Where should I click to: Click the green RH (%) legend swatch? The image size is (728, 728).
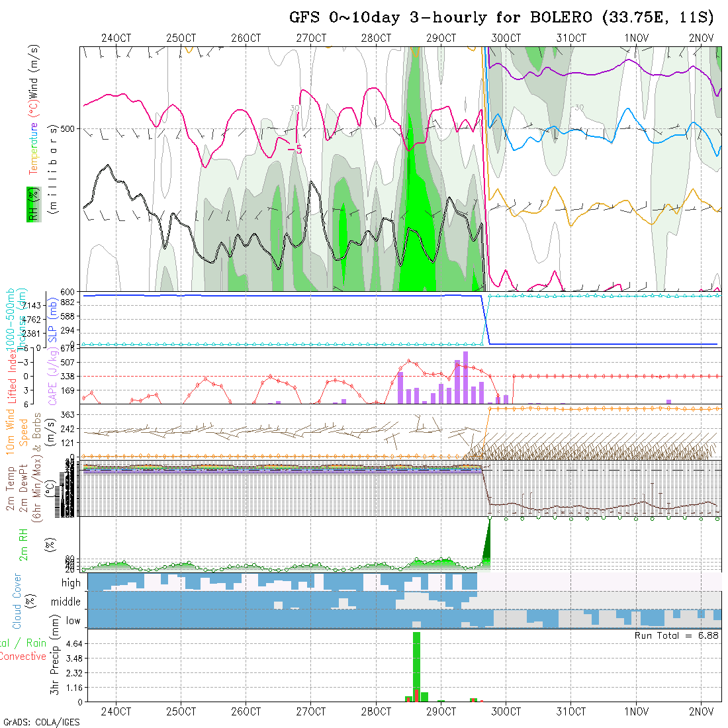[x=31, y=204]
